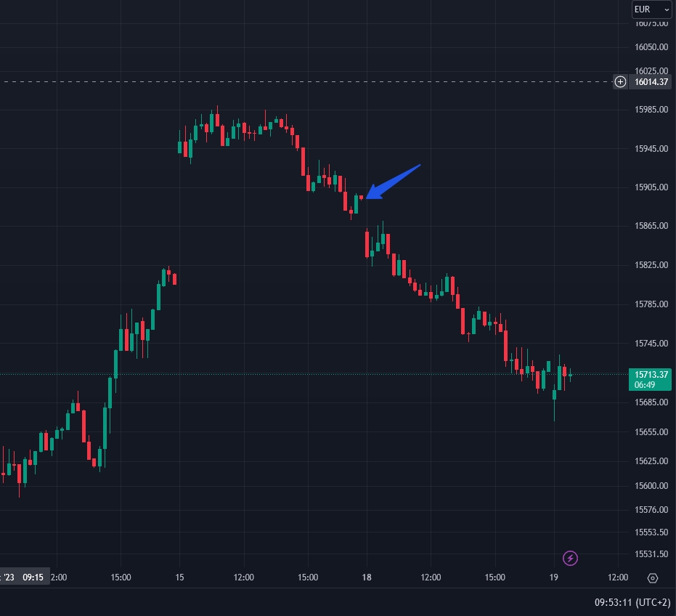This screenshot has width=676, height=616.
Task: Click the 15531.50 price axis label
Action: (651, 554)
